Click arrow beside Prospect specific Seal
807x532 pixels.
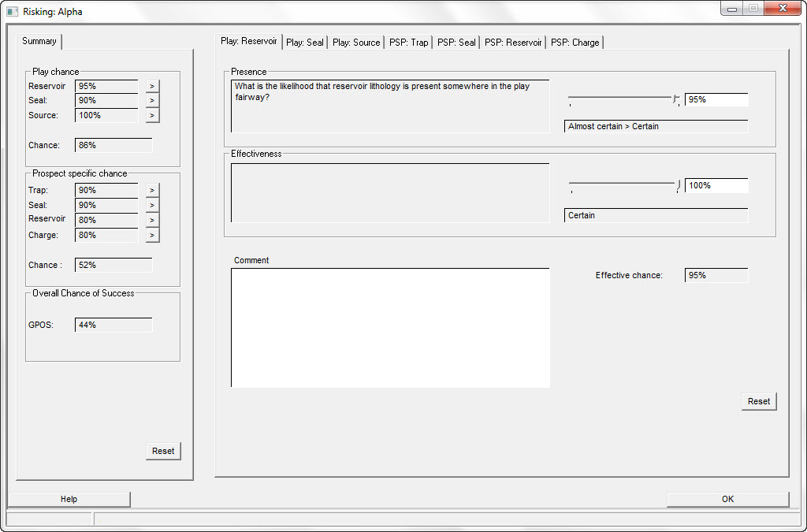click(x=152, y=205)
